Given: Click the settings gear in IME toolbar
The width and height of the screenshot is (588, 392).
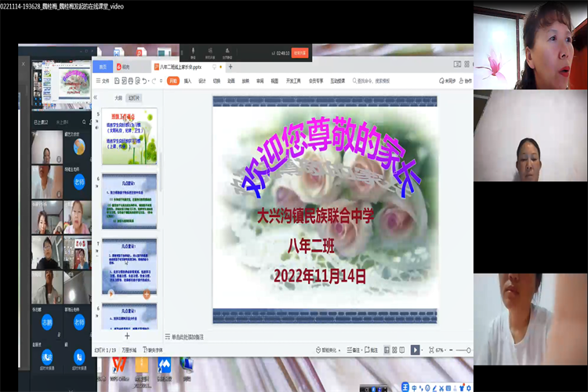Looking at the screenshot, I should (469, 388).
